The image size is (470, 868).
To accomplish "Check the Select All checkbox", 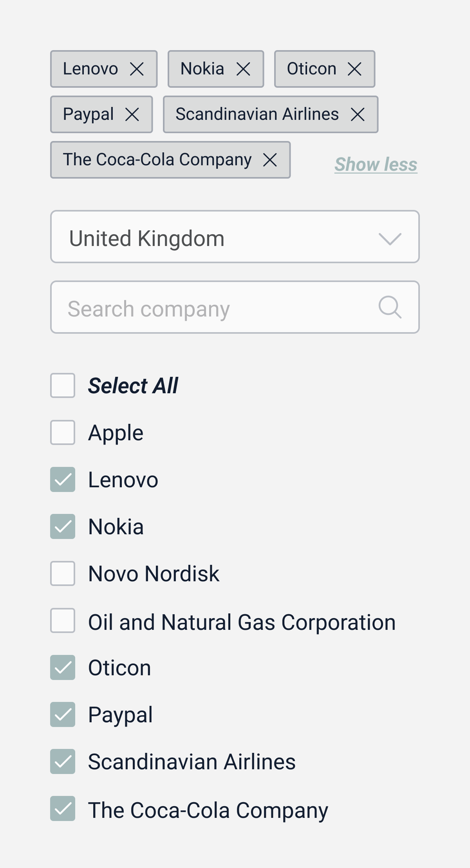I will tap(63, 385).
